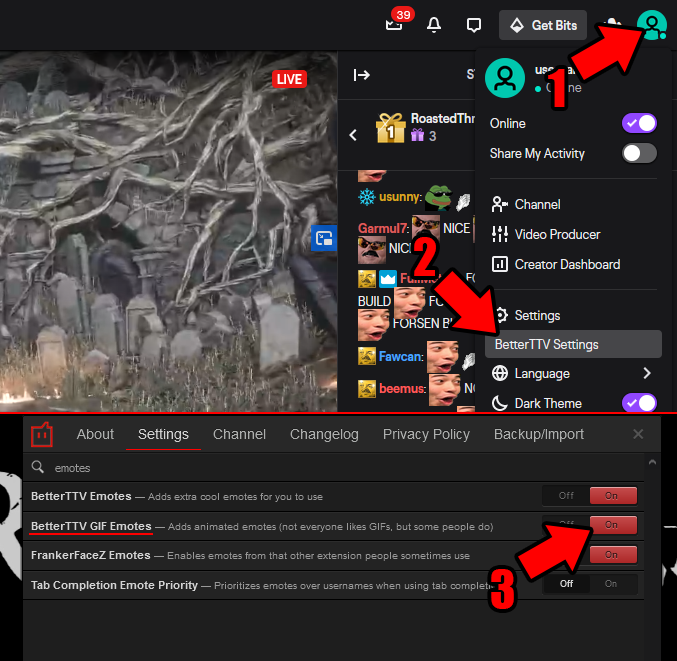The height and width of the screenshot is (661, 677).
Task: Click beemus's gold subscriber badge
Action: click(367, 389)
